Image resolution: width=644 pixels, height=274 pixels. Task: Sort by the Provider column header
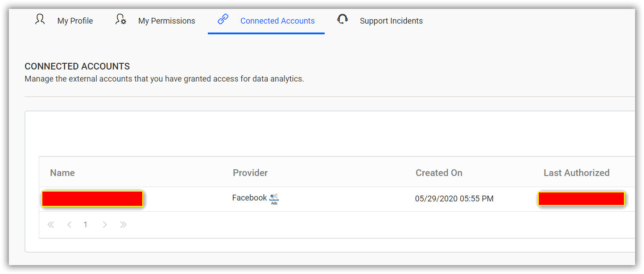click(250, 173)
